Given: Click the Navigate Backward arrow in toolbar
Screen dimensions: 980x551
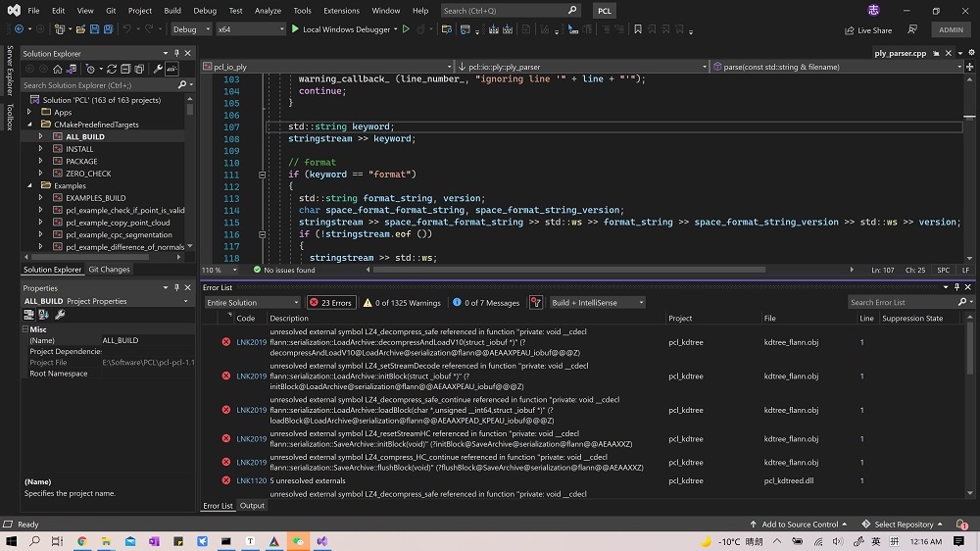Looking at the screenshot, I should [x=19, y=29].
